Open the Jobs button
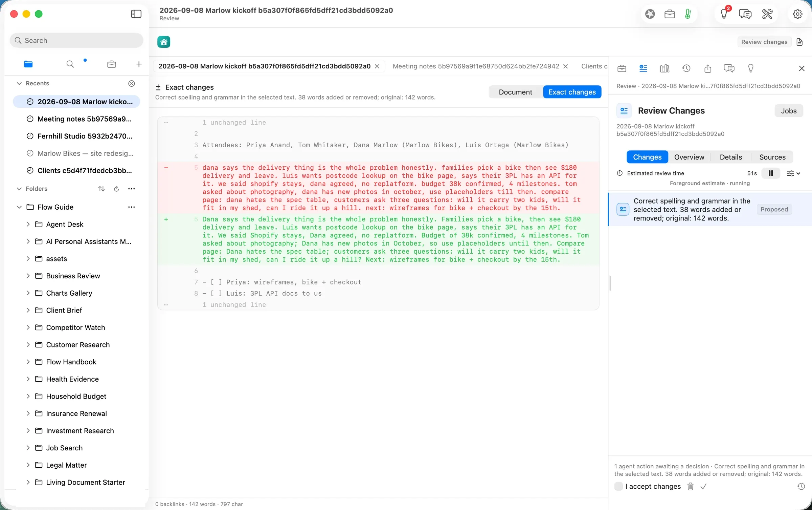The height and width of the screenshot is (510, 812). (x=789, y=111)
